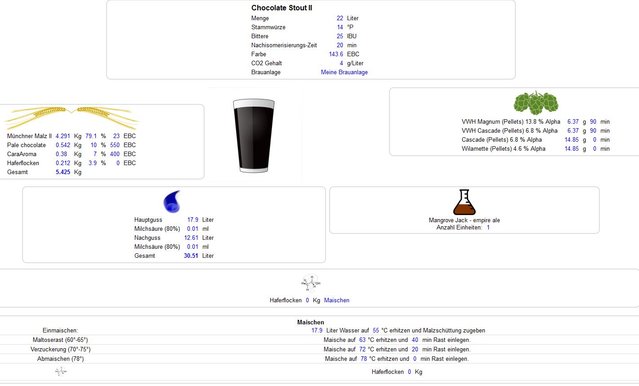
Task: Select Milchsäure value below Hauptguss
Action: (x=192, y=229)
